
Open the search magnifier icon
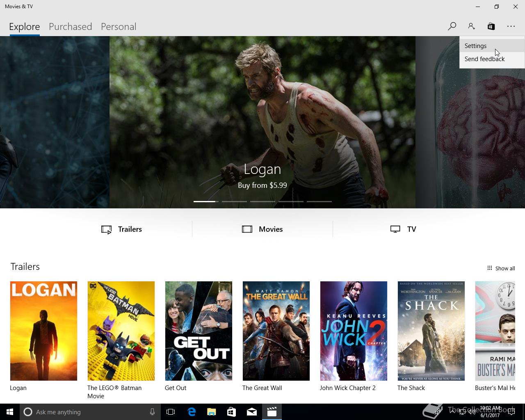(x=452, y=26)
